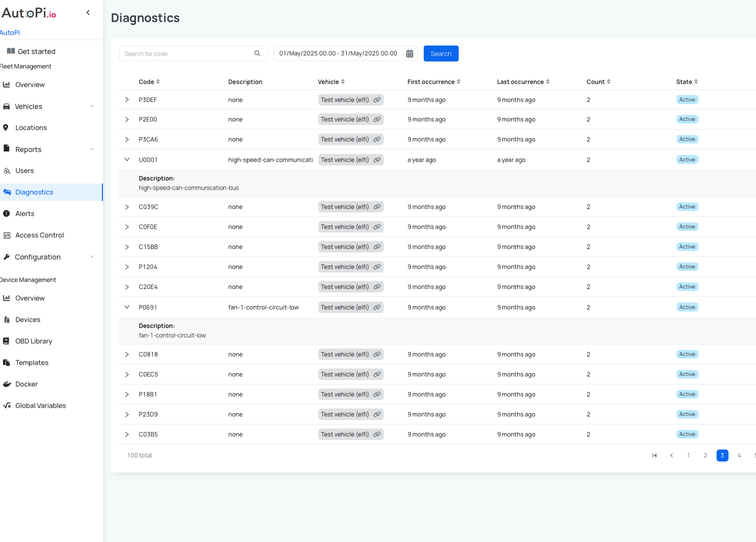756x542 pixels.
Task: Select the Locations pin icon
Action: click(7, 127)
